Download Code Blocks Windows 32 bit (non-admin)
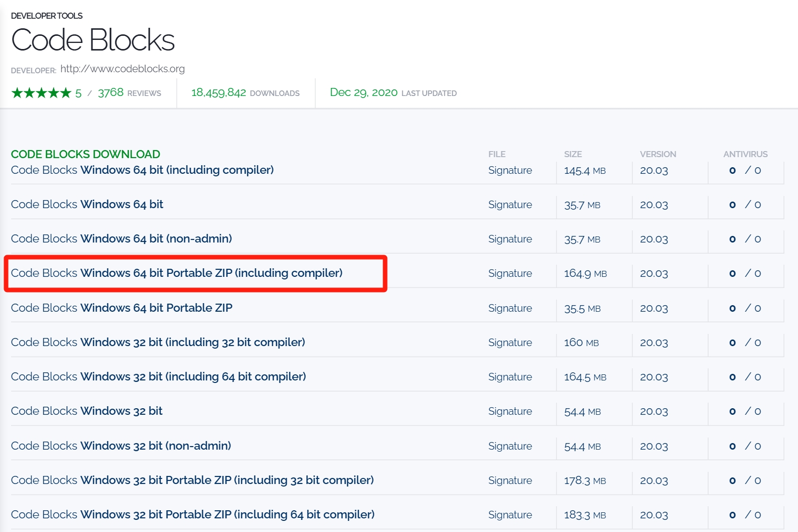Viewport: 798px width, 532px height. [x=121, y=446]
